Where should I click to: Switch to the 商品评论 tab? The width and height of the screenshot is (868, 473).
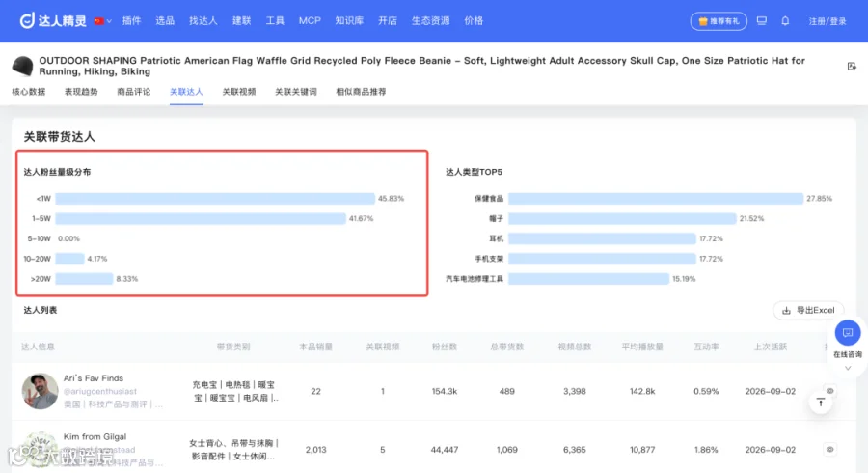pyautogui.click(x=133, y=92)
